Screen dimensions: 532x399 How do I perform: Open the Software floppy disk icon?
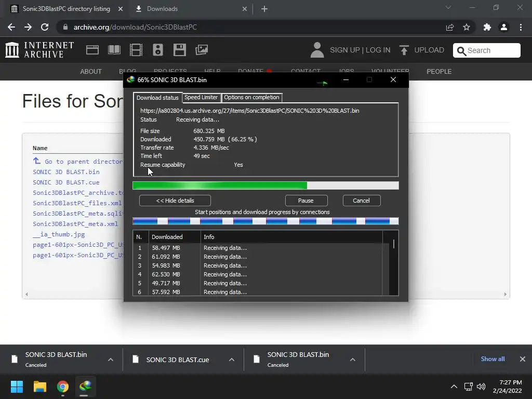click(179, 50)
